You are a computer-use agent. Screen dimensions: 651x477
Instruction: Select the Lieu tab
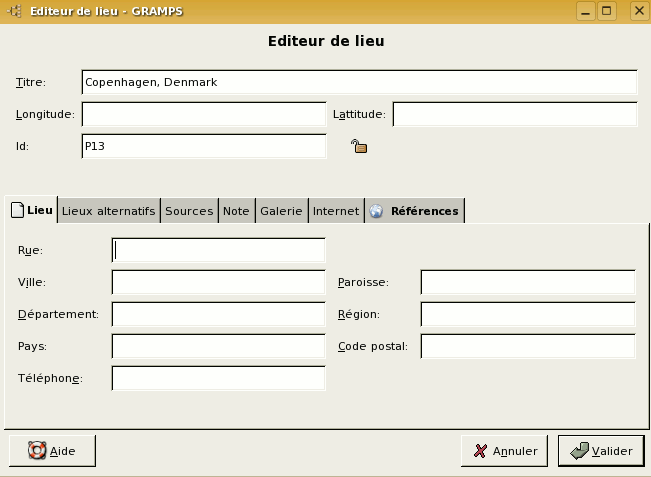(31, 210)
